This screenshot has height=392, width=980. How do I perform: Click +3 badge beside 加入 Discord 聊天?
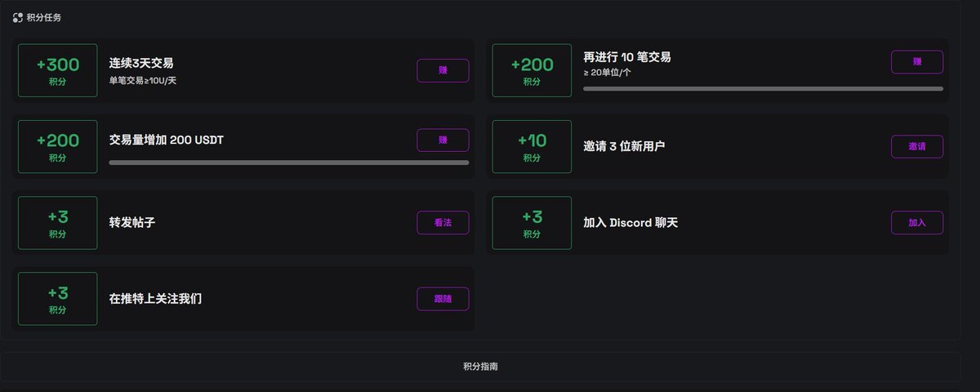click(x=532, y=222)
